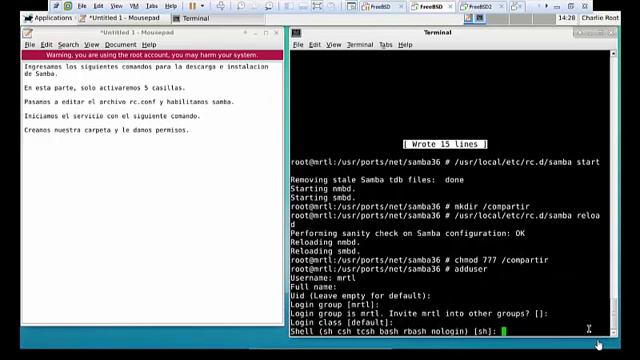
Task: Open Mousepad Help menu
Action: coord(149,45)
